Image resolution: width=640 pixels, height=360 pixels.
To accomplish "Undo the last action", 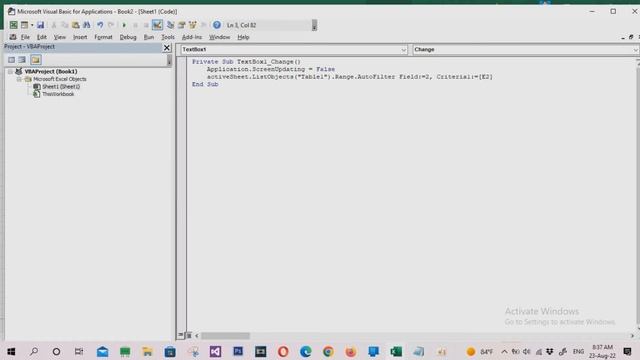I will coord(100,25).
